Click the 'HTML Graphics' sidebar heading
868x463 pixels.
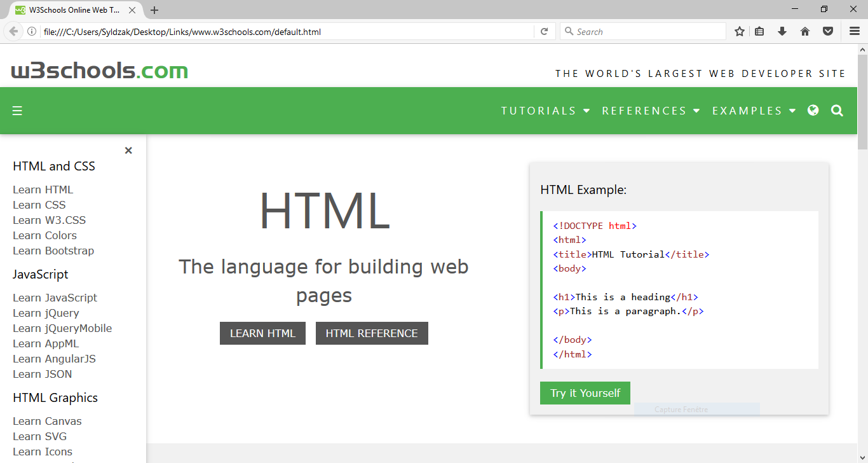(x=55, y=397)
